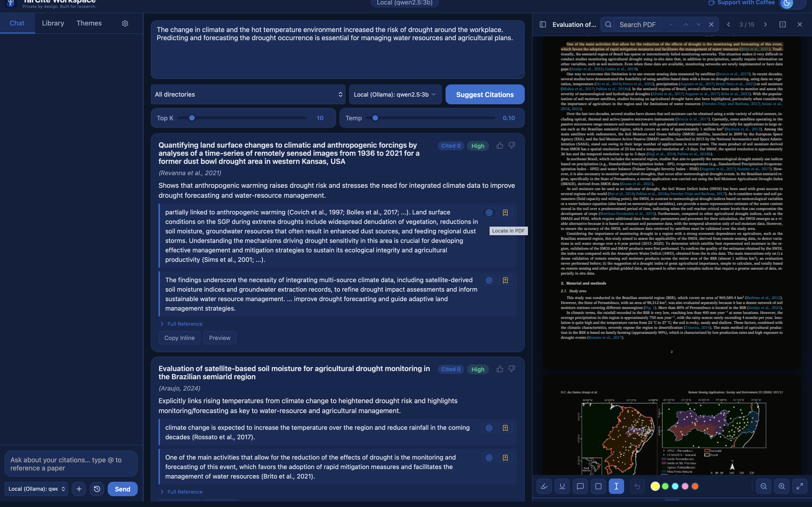Expand PDF viewer to fullscreen
The height and width of the screenshot is (507, 812).
tap(800, 486)
